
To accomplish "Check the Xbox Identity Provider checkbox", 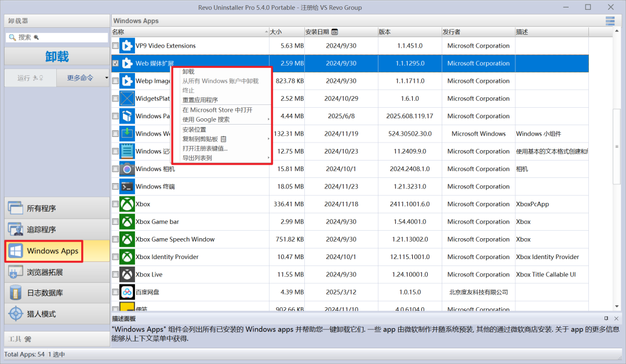I will point(115,257).
